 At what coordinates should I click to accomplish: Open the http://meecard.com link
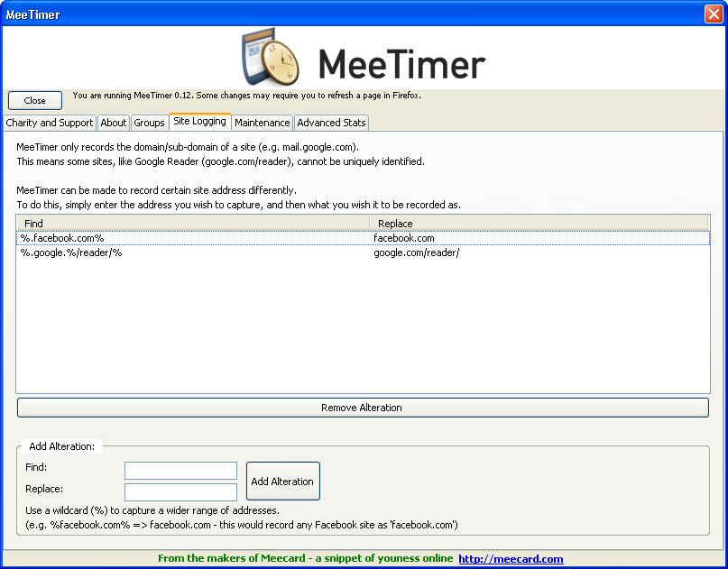coord(511,559)
